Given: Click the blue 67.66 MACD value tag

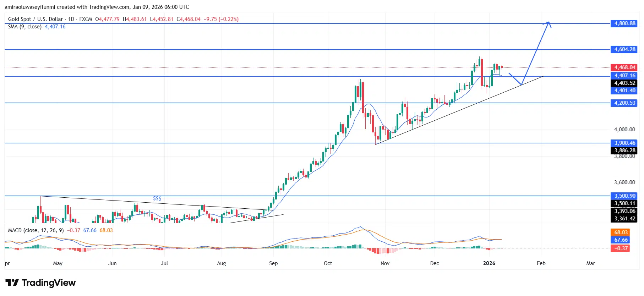Looking at the screenshot, I should (x=621, y=240).
